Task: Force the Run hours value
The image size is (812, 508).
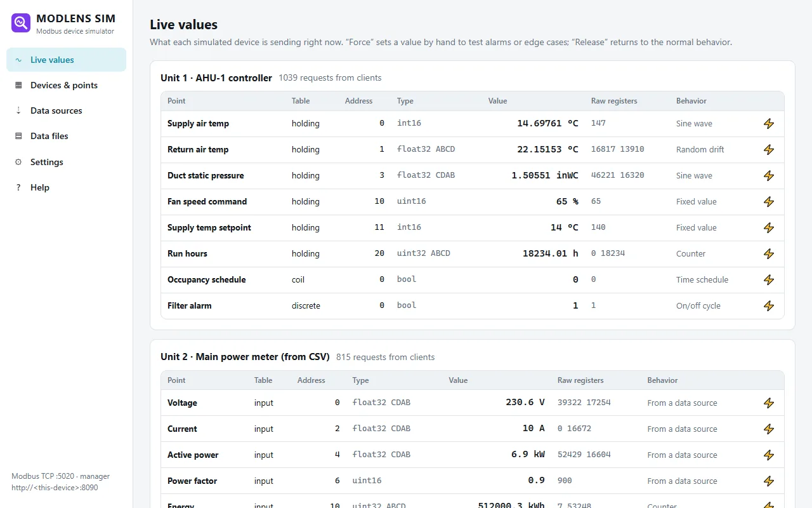Action: pyautogui.click(x=769, y=254)
